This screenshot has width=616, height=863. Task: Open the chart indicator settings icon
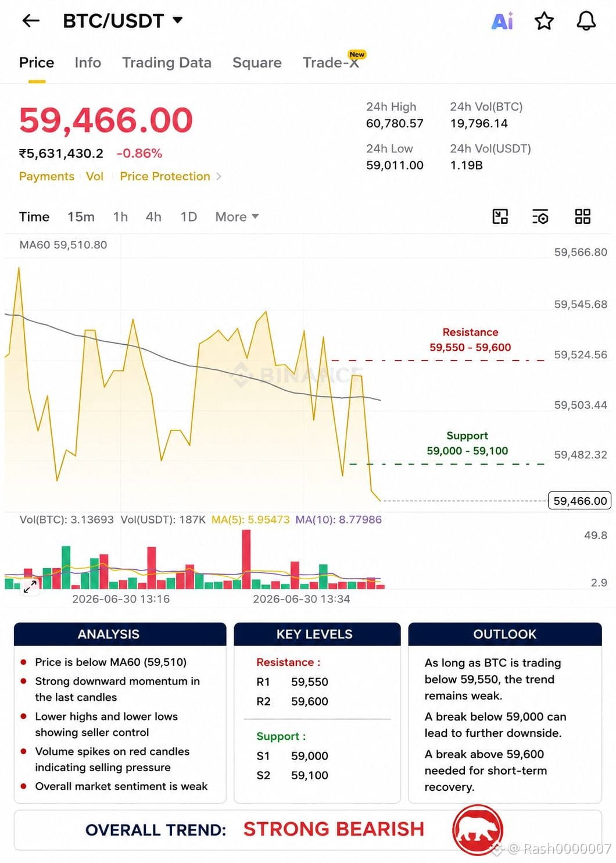coord(540,217)
